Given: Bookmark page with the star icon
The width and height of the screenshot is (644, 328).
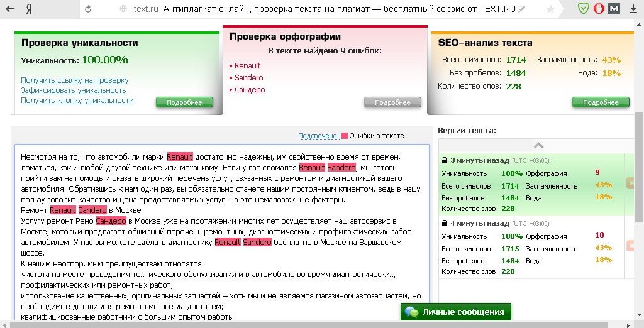Looking at the screenshot, I should [551, 9].
